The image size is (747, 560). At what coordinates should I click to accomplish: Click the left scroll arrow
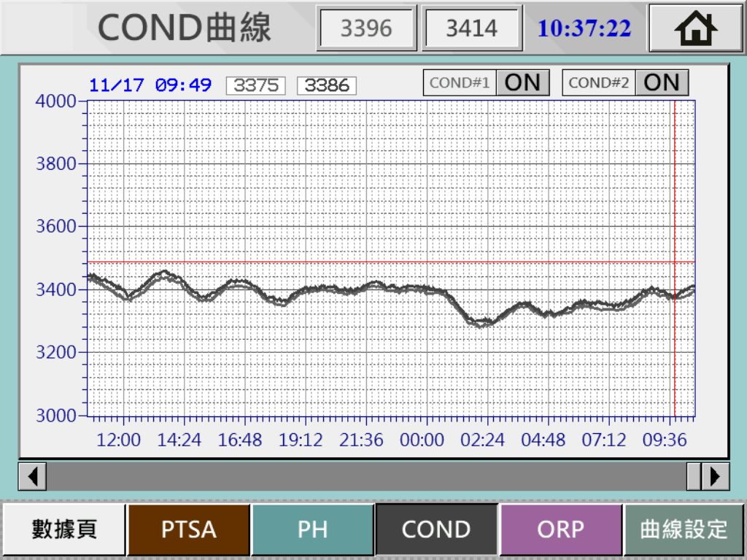click(x=32, y=476)
